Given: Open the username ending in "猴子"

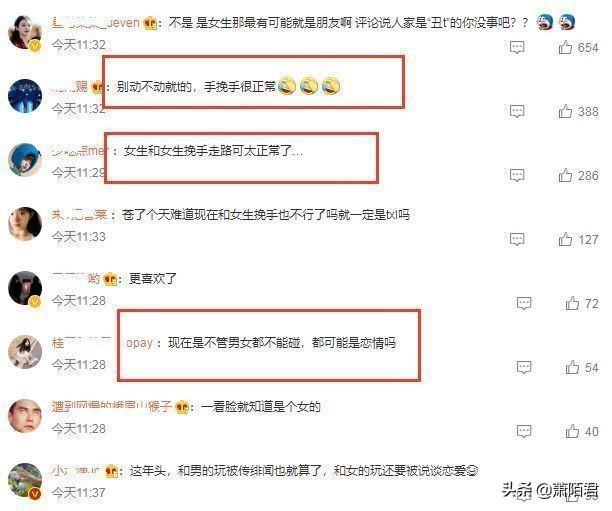Looking at the screenshot, I should 111,406.
